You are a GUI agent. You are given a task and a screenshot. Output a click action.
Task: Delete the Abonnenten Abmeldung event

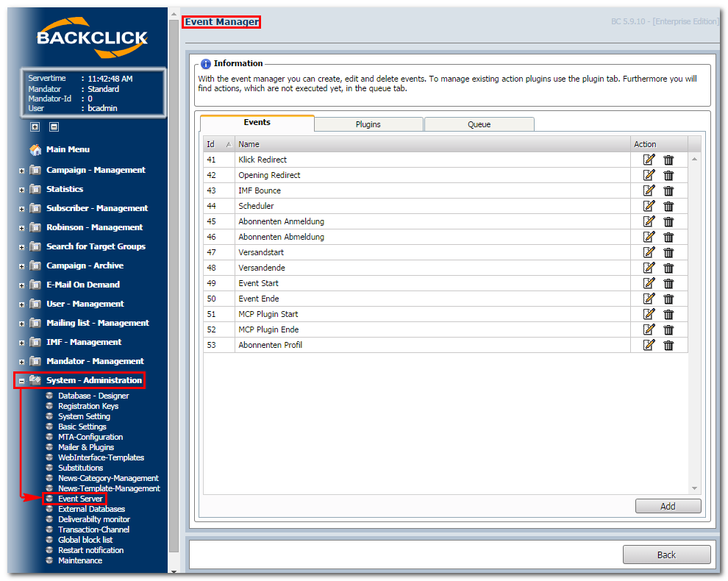[x=668, y=238]
